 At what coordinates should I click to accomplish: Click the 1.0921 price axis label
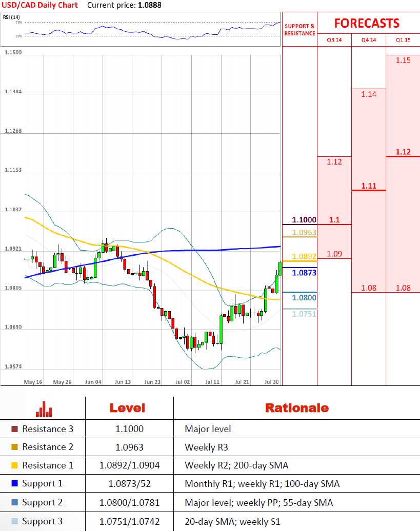(13, 249)
